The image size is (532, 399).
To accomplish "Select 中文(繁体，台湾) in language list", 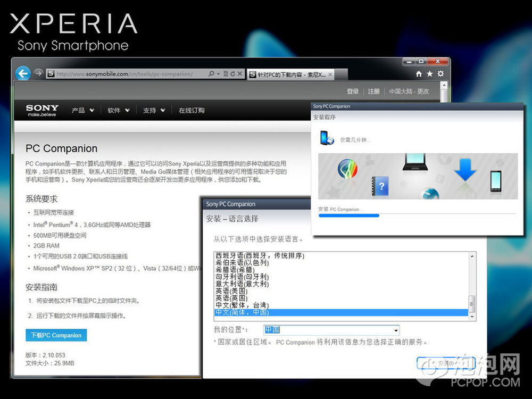I will (x=342, y=305).
